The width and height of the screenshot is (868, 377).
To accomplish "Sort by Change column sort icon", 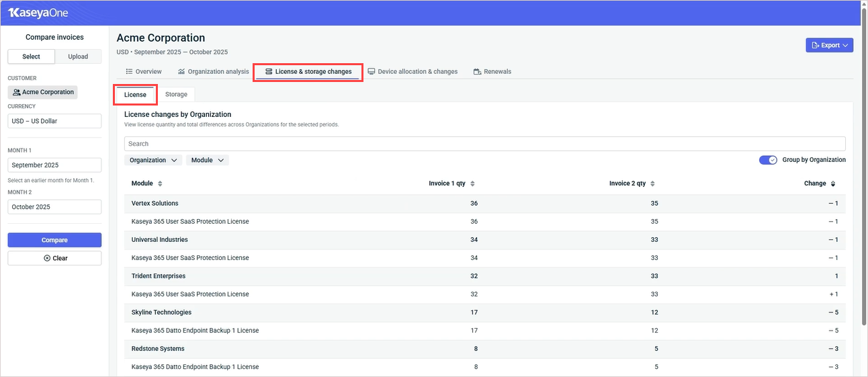I will pos(833,183).
